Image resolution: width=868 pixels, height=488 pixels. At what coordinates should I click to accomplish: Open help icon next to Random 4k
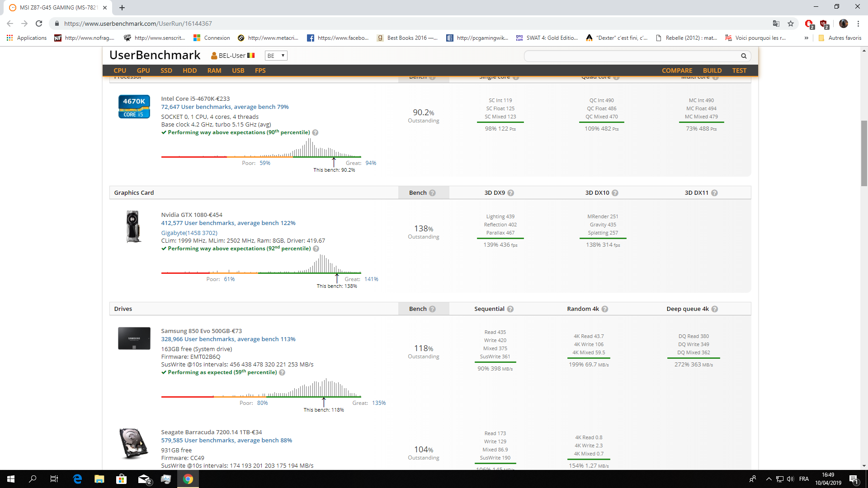click(605, 309)
